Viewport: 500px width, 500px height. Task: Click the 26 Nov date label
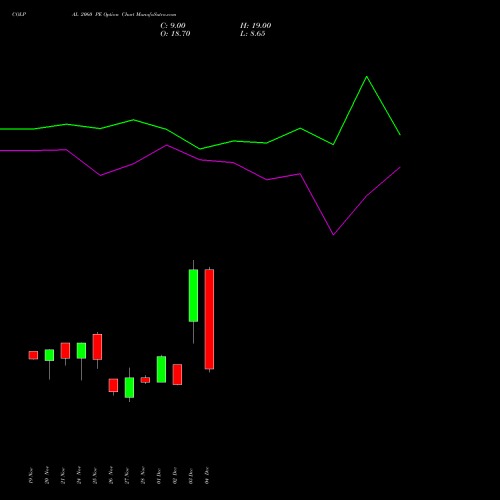point(111,476)
